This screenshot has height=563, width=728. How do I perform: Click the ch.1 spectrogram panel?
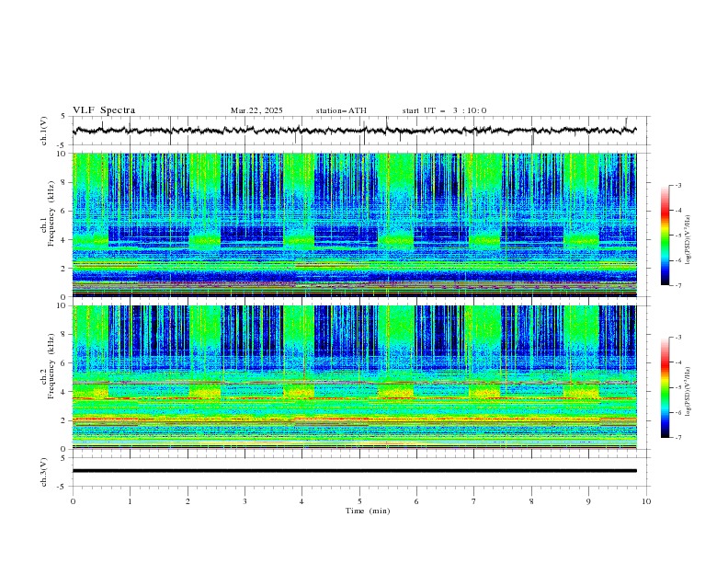point(355,224)
